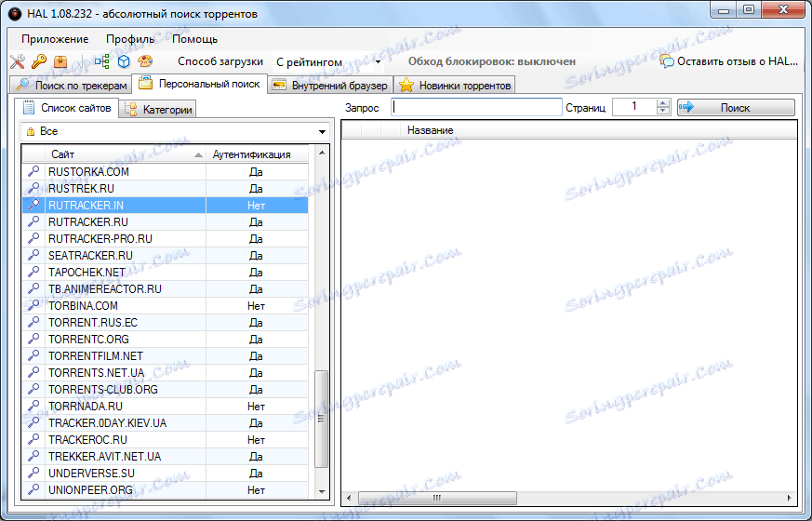Click the site list vertical scrollbar thumb
The width and height of the screenshot is (812, 521).
[322, 419]
